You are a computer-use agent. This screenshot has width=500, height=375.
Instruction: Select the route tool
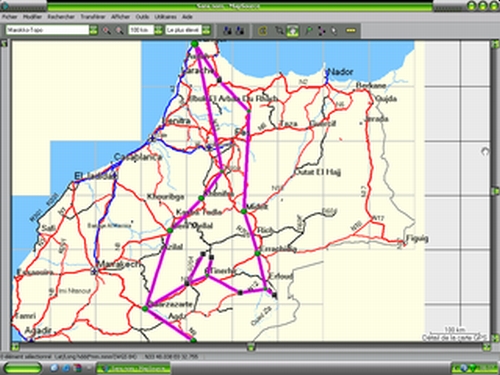coord(321,31)
